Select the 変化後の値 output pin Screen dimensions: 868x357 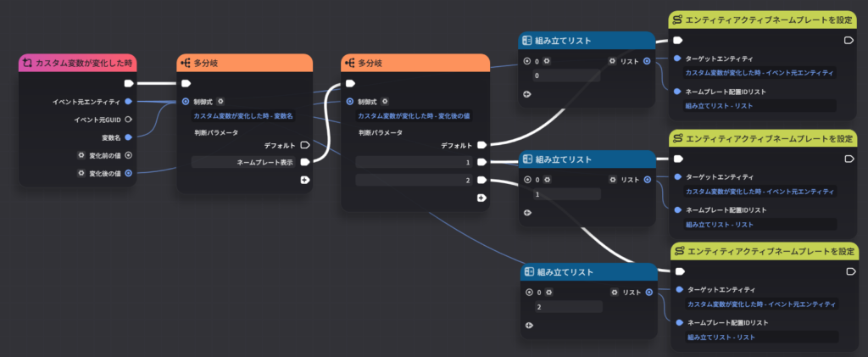tap(129, 173)
